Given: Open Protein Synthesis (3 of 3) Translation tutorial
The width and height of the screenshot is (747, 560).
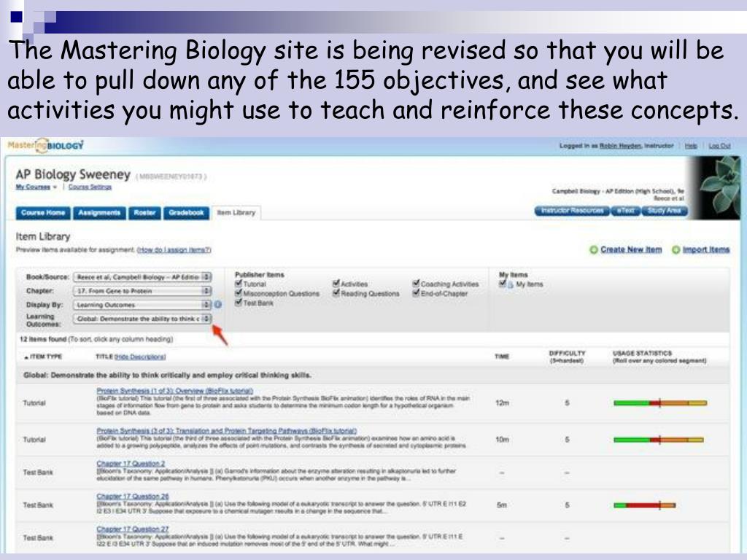Looking at the screenshot, I should [226, 430].
